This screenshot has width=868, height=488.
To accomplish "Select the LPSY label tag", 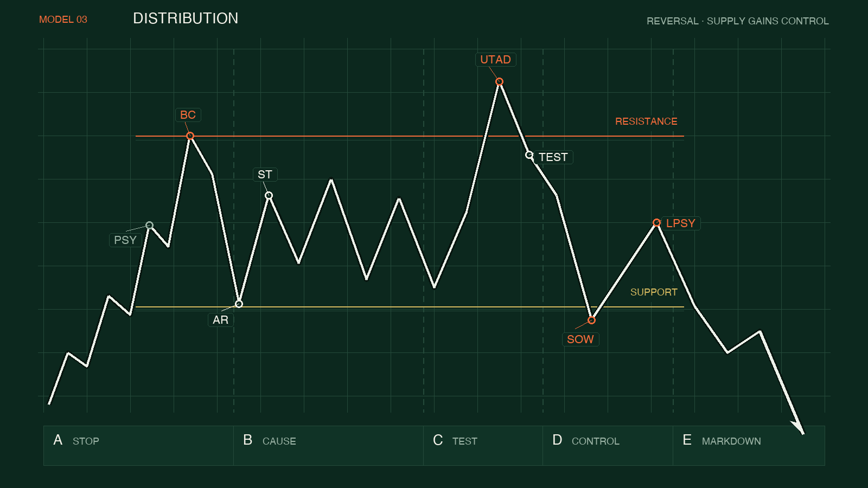I will click(680, 223).
